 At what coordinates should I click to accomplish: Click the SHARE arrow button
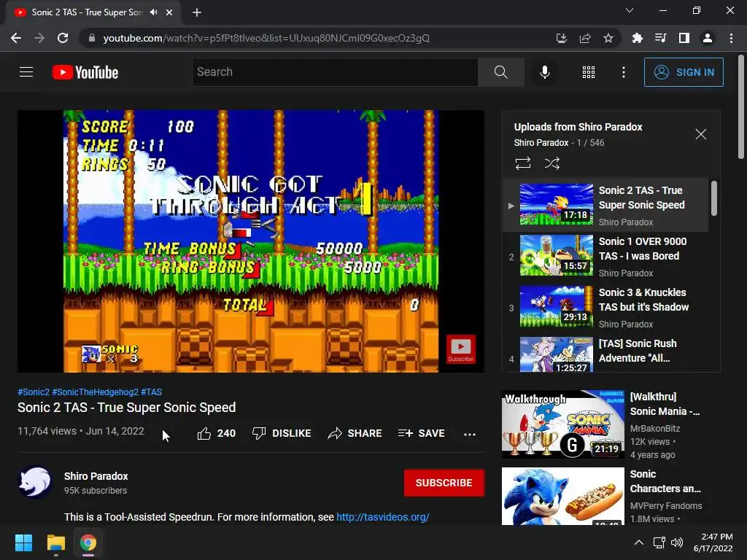(355, 433)
